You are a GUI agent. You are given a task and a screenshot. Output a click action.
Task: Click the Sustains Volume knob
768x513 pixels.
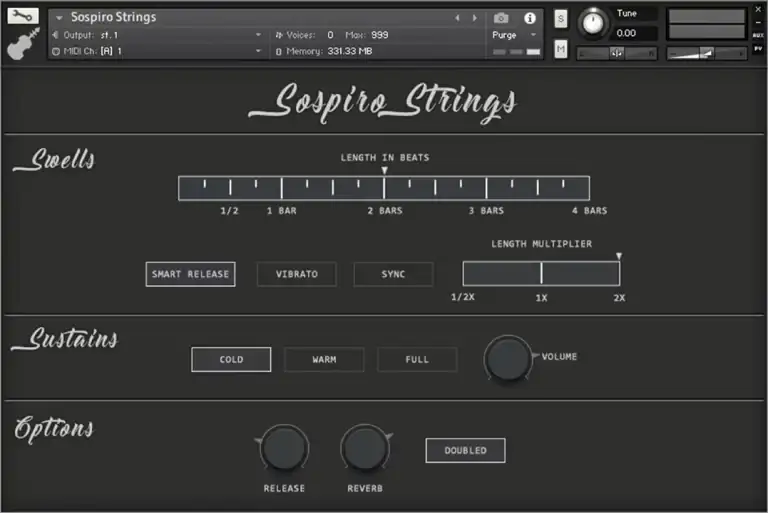(x=508, y=358)
